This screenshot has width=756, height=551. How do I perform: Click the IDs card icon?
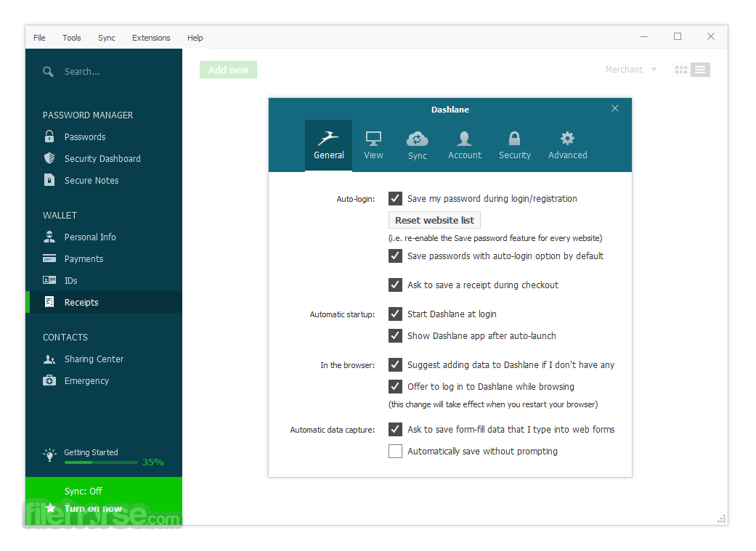[49, 280]
